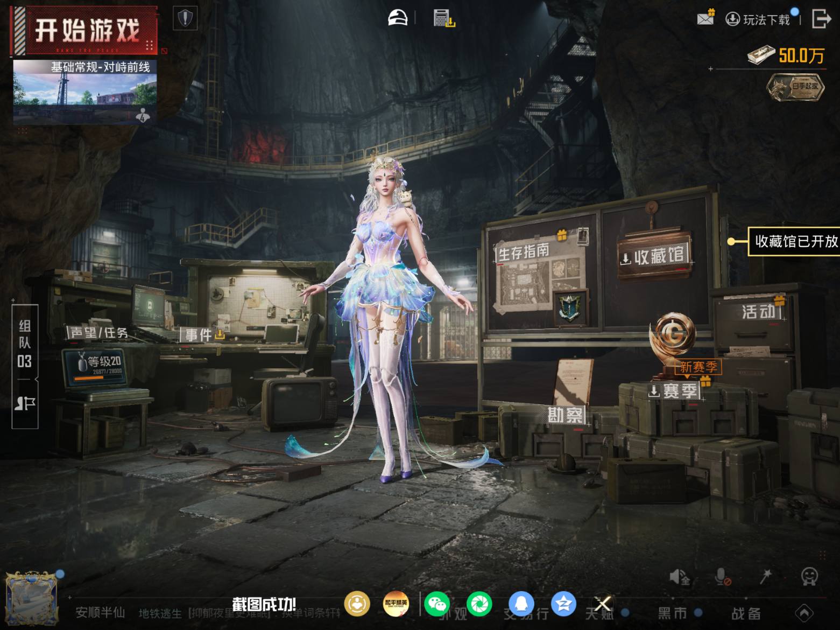Click the player name 安顺半仙
Viewport: 840px width, 630px height.
pos(100,613)
